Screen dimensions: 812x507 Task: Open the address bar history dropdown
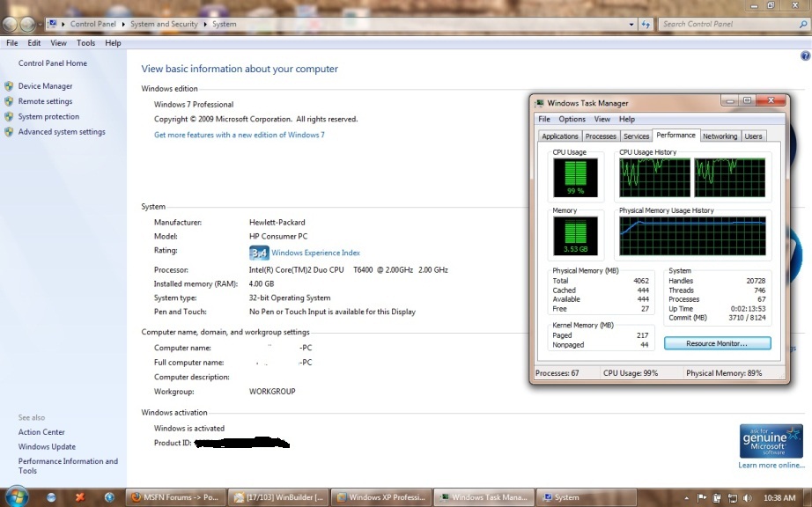[631, 24]
